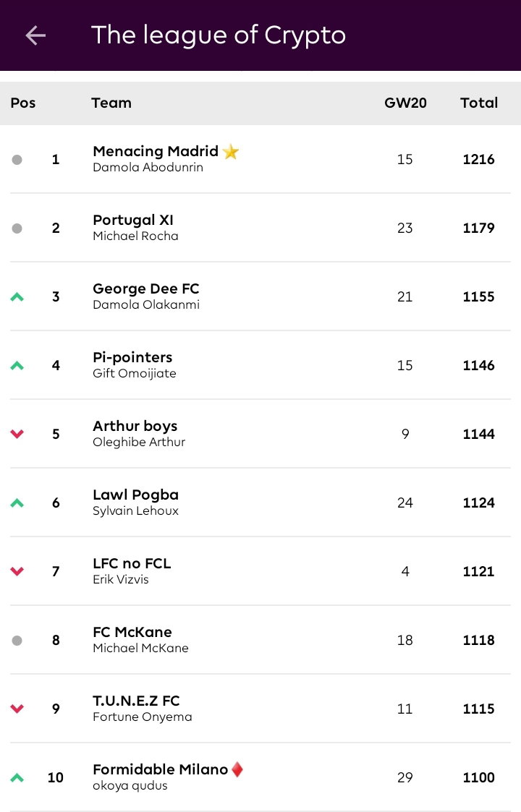Viewport: 521px width, 812px height.
Task: Click the gold star beside Menacing Madrid
Action: pyautogui.click(x=230, y=151)
